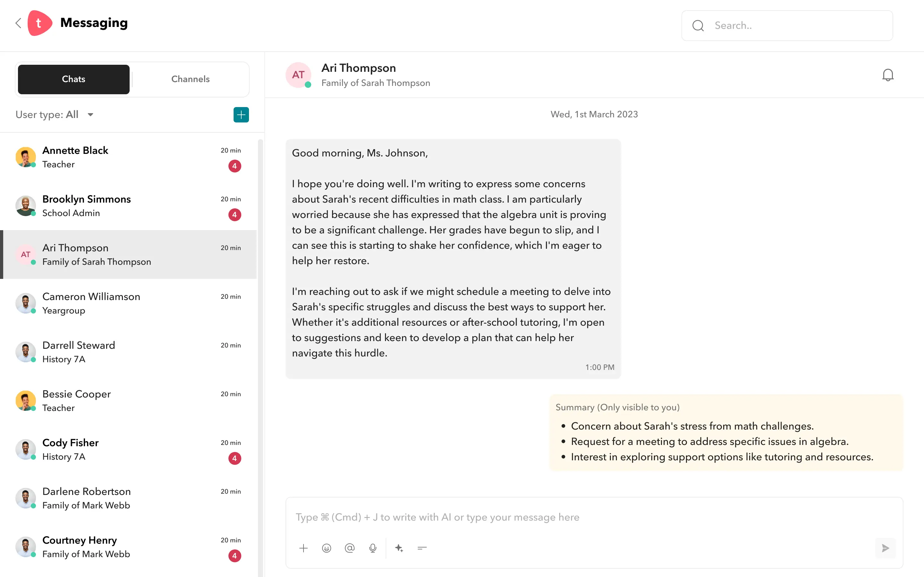Click the AI sparkle write icon
This screenshot has width=924, height=577.
click(399, 548)
